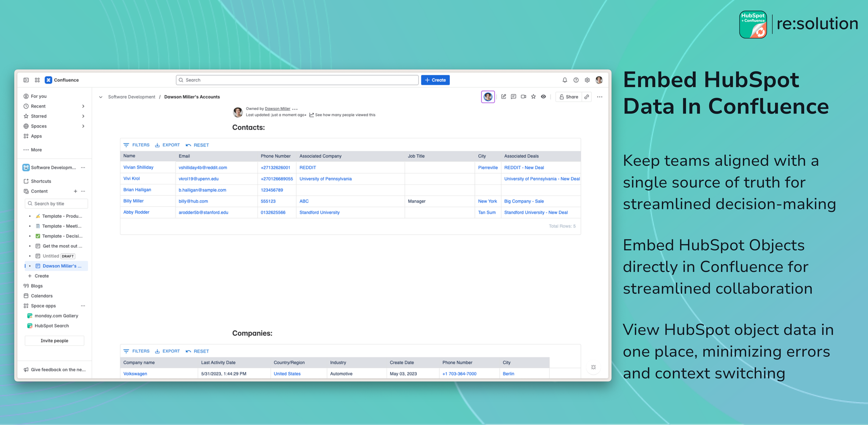Open owner options ellipsis beside Dawson Miller

click(295, 109)
